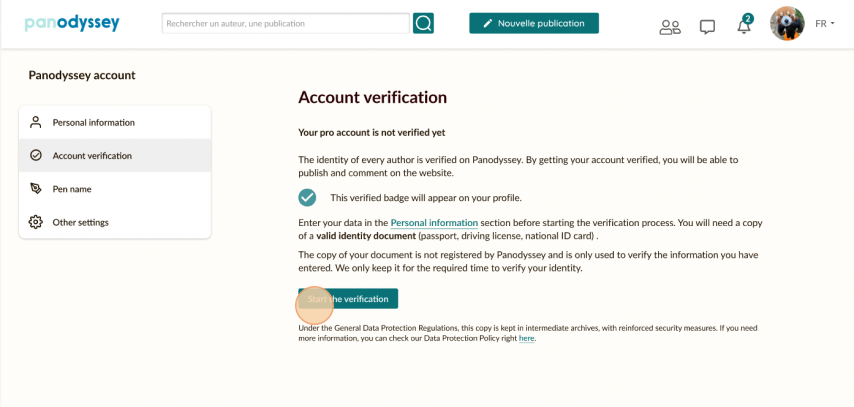Open the Data Protection Policy here link
Viewport: 854px width, 407px height.
click(x=527, y=339)
